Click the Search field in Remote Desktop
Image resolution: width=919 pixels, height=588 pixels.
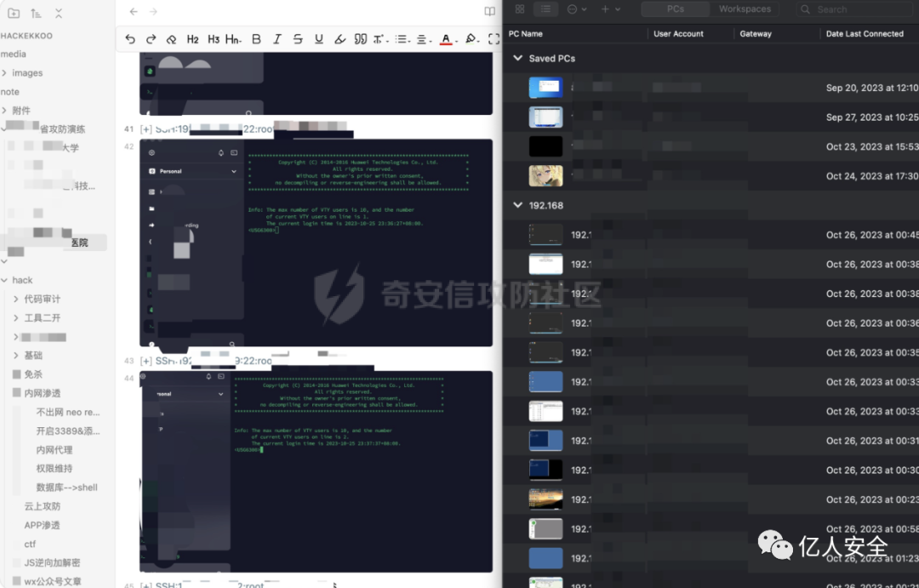pos(857,9)
